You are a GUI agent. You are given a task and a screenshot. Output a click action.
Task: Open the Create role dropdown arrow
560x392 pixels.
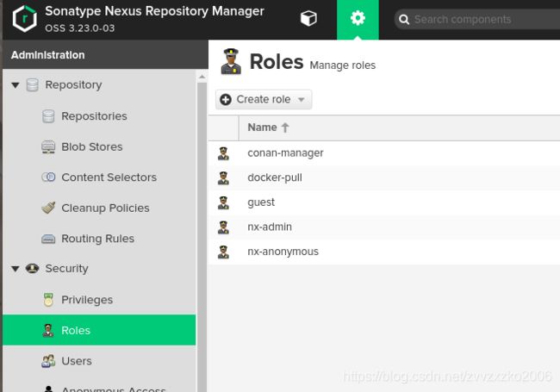pos(302,100)
